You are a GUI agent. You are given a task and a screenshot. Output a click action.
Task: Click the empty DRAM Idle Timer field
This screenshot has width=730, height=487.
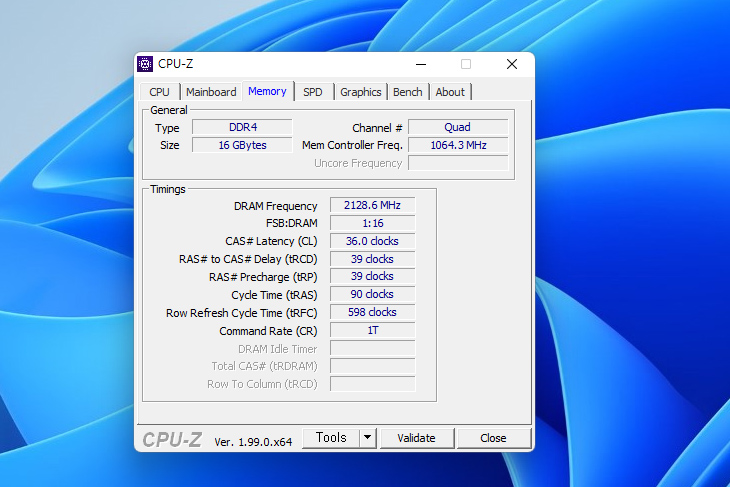coord(372,348)
